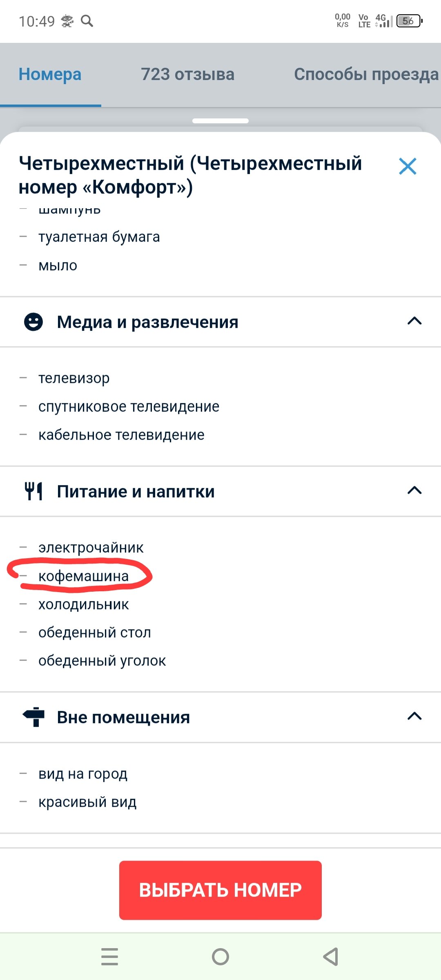441x980 pixels.
Task: Open the Способы проезда tab
Action: pyautogui.click(x=366, y=74)
